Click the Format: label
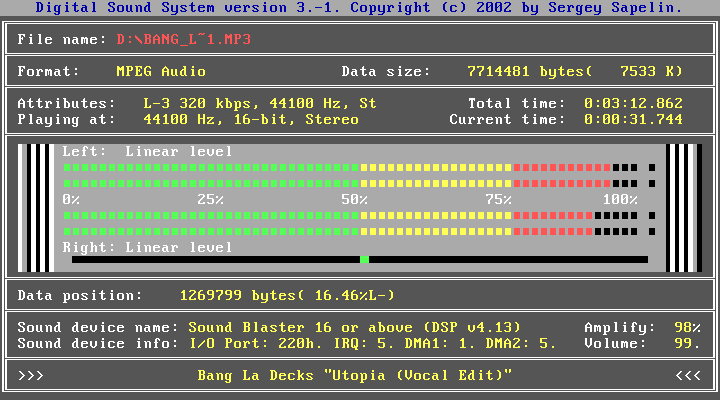Screen dimensions: 720x400 [x=49, y=71]
